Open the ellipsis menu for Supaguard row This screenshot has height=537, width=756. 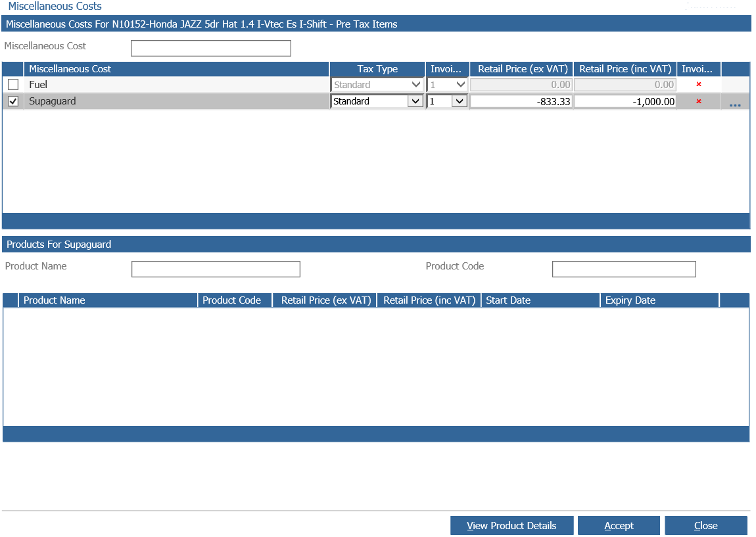click(735, 105)
